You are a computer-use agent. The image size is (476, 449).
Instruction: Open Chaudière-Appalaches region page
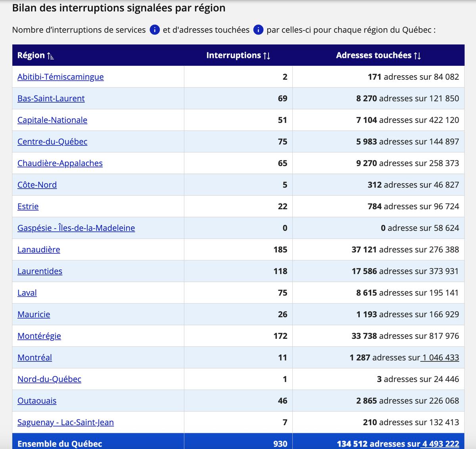coord(60,163)
